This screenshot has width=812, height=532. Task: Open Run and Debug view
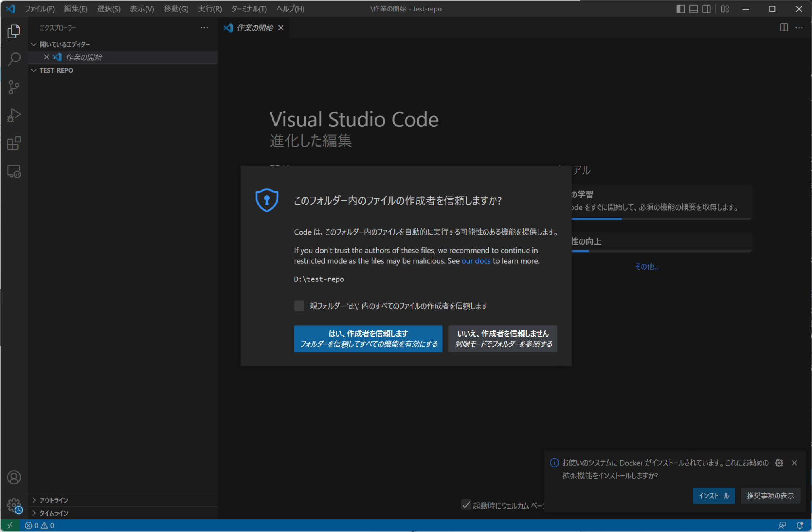[x=14, y=115]
